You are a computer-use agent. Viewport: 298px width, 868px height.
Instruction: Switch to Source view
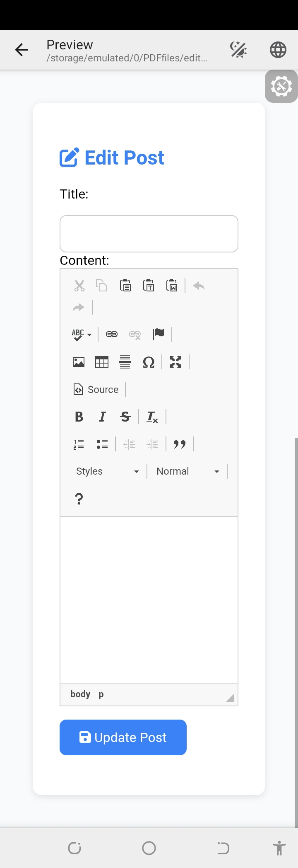[x=96, y=389]
